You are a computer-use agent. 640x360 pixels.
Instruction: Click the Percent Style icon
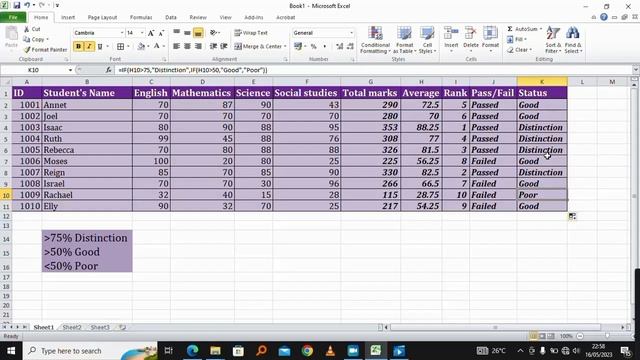(x=313, y=47)
